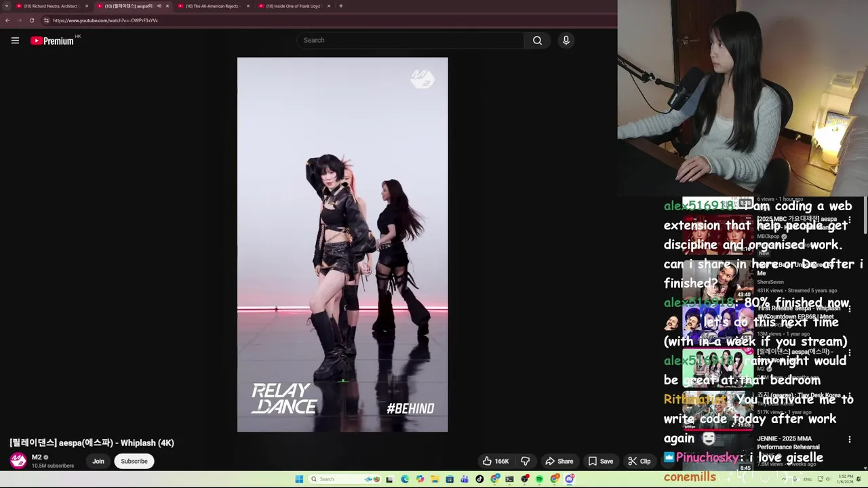The image size is (868, 488).
Task: Open File Explorer from the taskbar
Action: [435, 479]
